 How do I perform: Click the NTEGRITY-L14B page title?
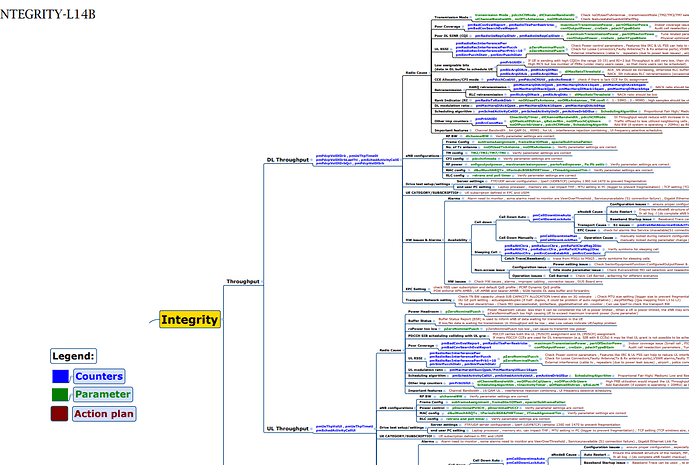click(x=48, y=15)
